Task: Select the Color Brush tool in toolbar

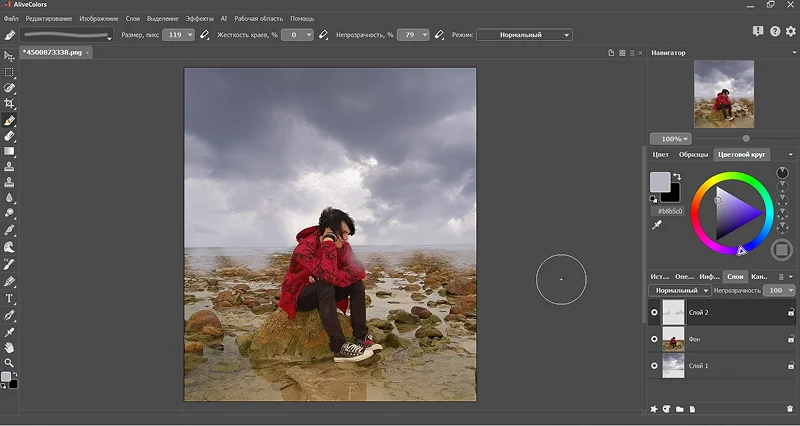Action: point(9,120)
